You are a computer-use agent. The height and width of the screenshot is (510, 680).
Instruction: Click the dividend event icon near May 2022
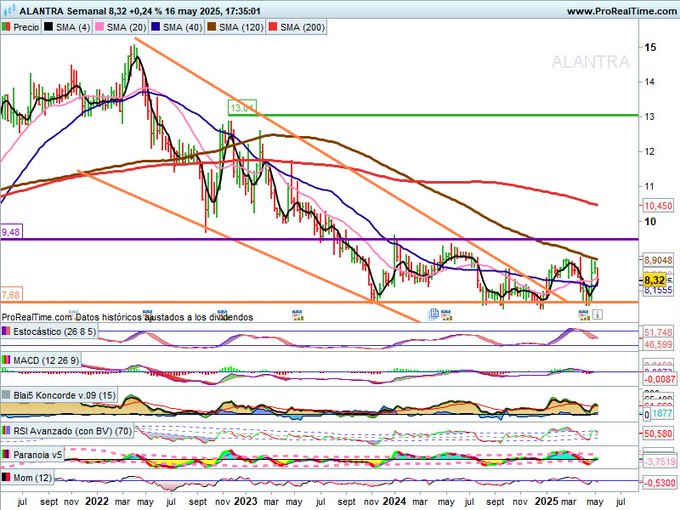[148, 314]
